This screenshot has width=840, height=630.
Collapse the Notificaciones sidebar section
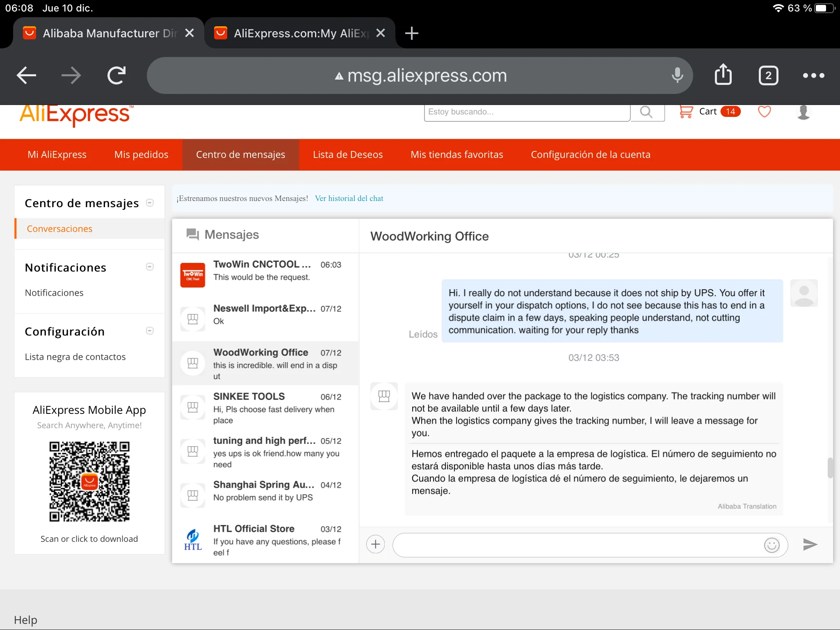150,267
